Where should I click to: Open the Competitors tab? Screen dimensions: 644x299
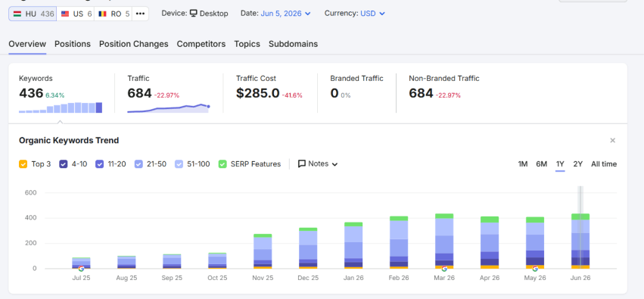(201, 44)
